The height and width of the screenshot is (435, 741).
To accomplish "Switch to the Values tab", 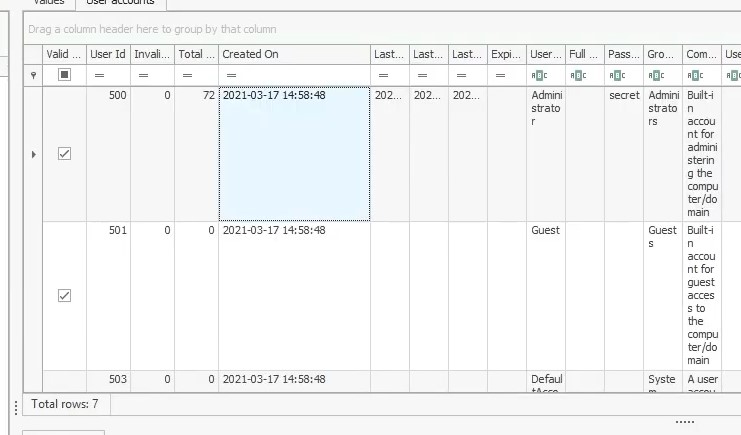I will (48, 3).
